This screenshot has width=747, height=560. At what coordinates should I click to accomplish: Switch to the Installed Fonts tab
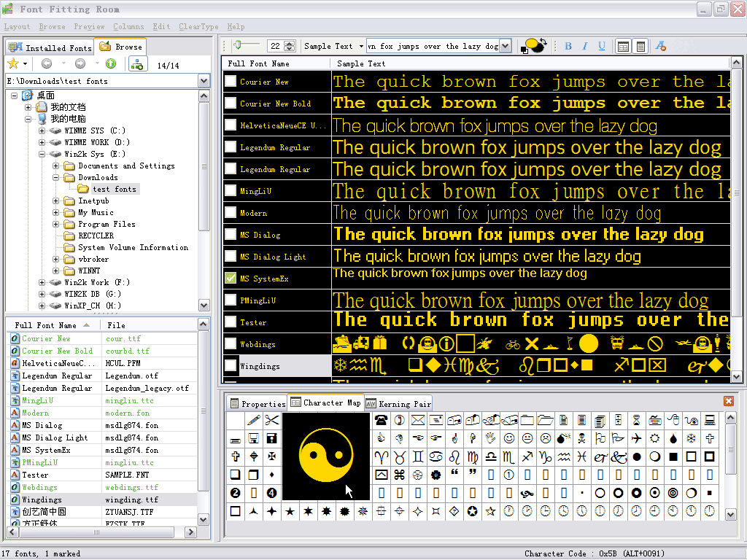[x=50, y=47]
